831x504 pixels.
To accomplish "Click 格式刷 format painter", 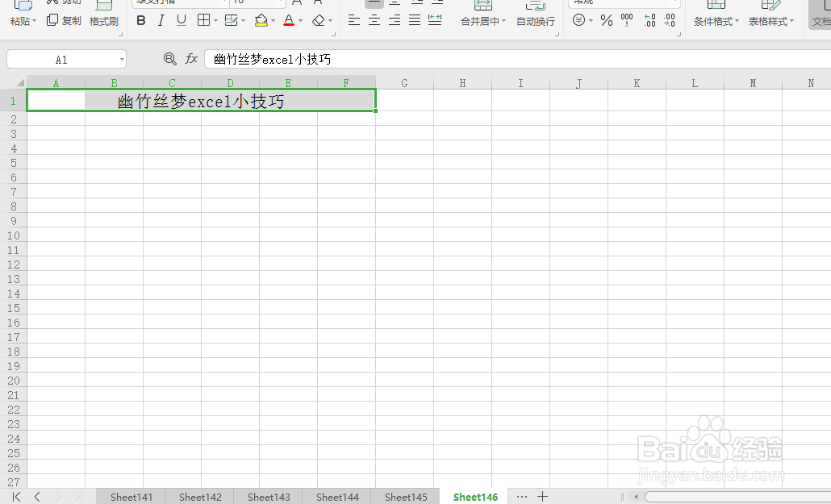I will pos(104,21).
